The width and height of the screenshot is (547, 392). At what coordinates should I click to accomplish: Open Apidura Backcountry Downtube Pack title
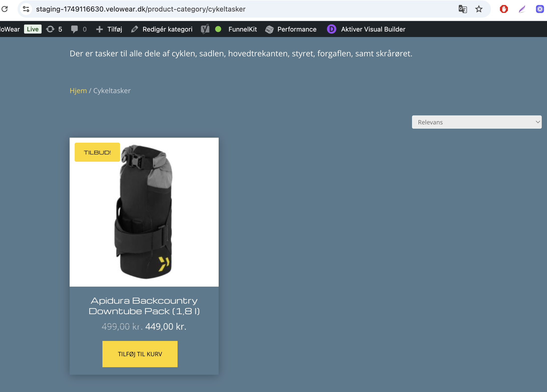pyautogui.click(x=144, y=306)
